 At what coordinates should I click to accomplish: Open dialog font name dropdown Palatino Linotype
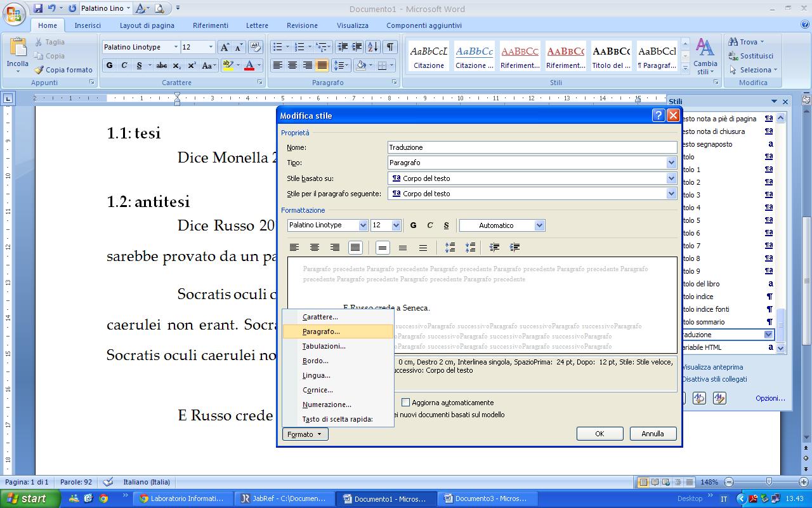click(363, 225)
